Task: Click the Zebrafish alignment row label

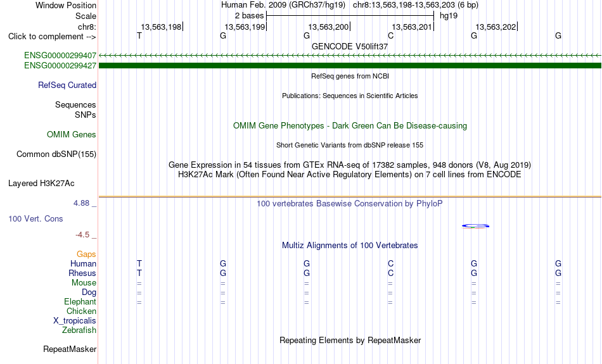Action: [x=79, y=330]
